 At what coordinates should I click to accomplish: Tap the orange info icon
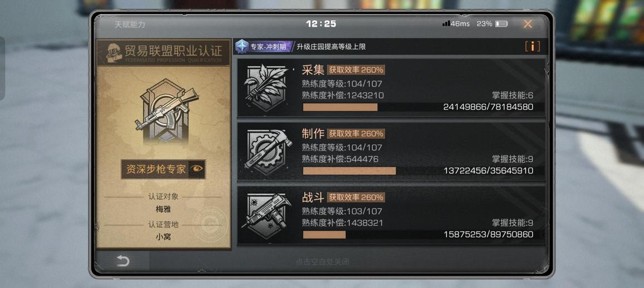click(x=532, y=46)
